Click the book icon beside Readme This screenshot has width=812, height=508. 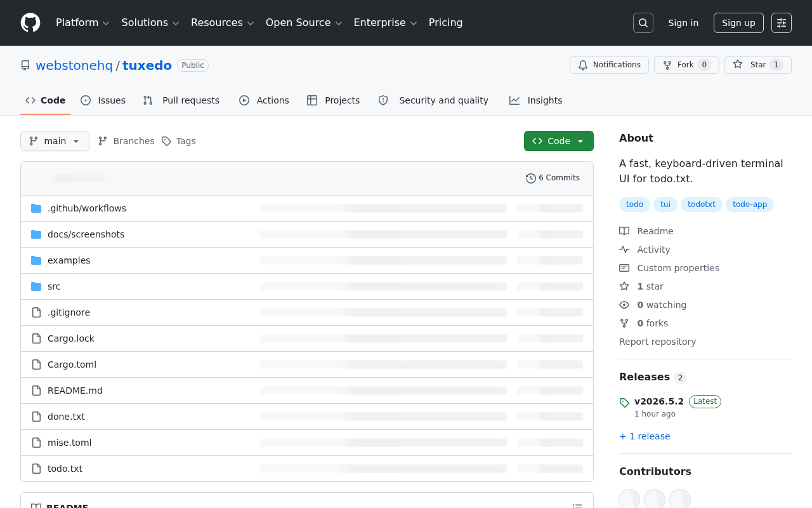624,231
